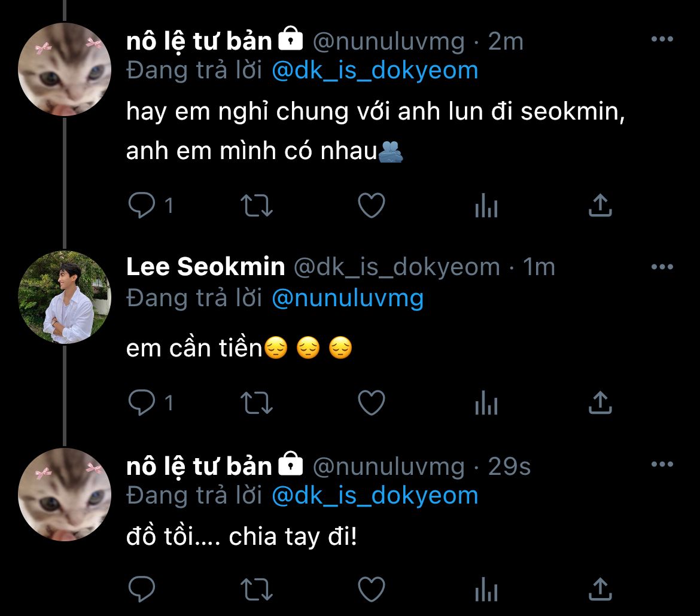The image size is (700, 616).
Task: Like the "đồ tồi.... chia tay đi!" tweet
Action: tap(371, 590)
